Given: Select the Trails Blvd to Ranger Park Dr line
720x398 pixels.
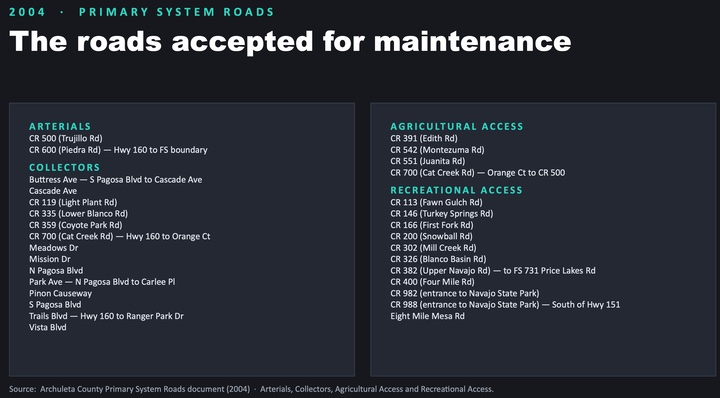Looking at the screenshot, I should tap(106, 316).
